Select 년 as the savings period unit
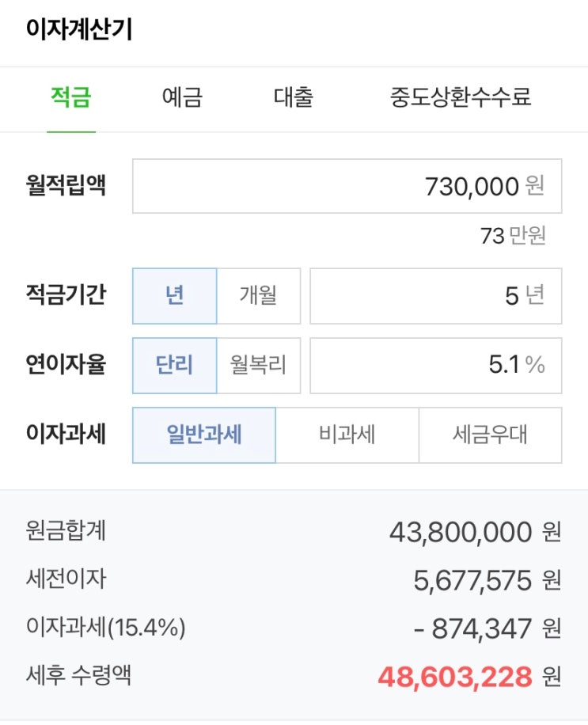The image size is (588, 725). pyautogui.click(x=174, y=296)
